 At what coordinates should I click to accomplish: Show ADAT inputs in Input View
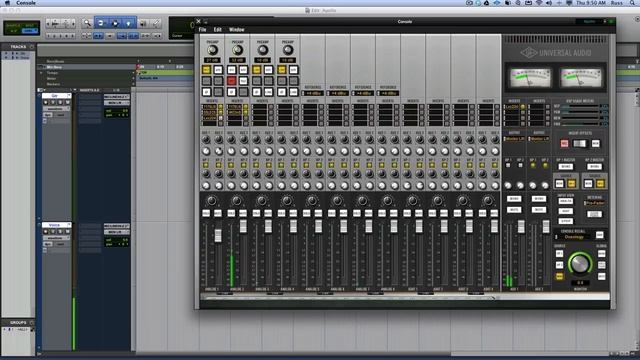pos(565,211)
